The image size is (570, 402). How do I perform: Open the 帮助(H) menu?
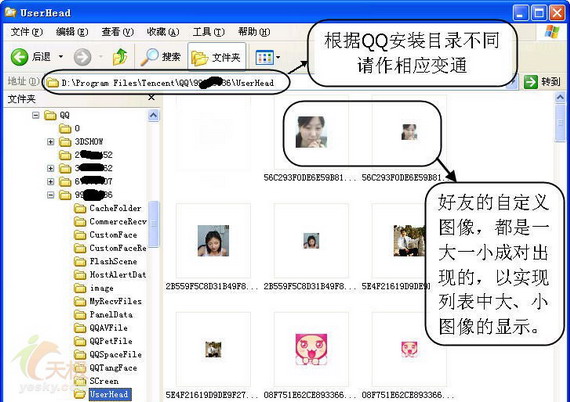pos(254,32)
